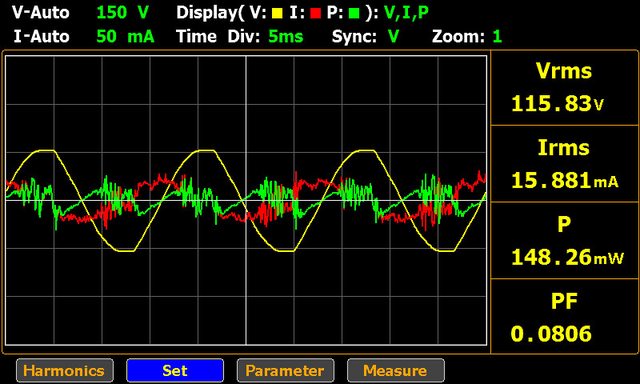Toggle the V-Auto range mode

coord(40,13)
